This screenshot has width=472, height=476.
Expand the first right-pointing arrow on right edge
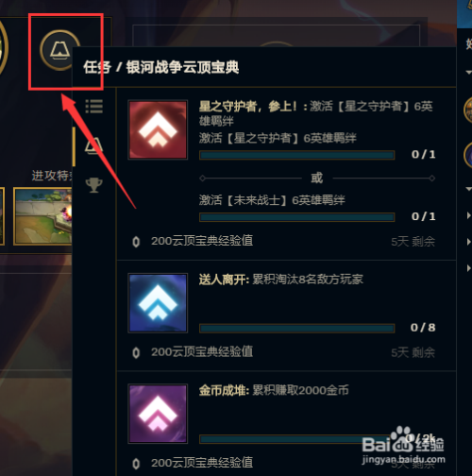click(x=468, y=215)
